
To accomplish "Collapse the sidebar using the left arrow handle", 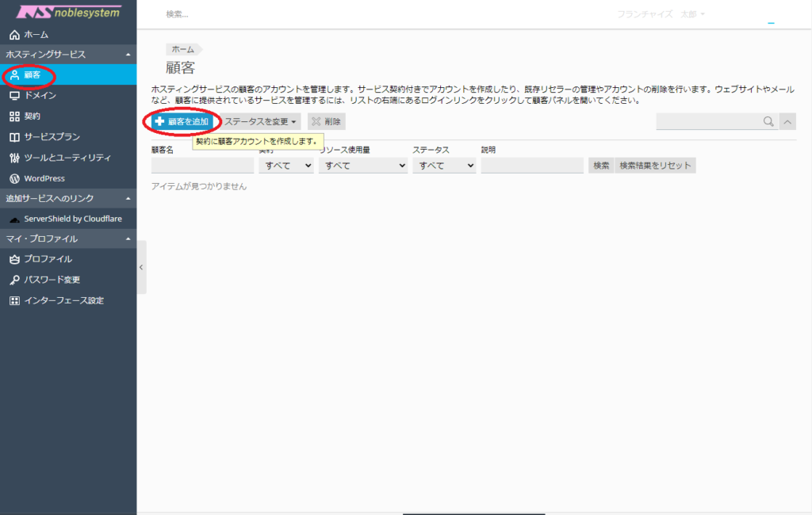I will [141, 267].
